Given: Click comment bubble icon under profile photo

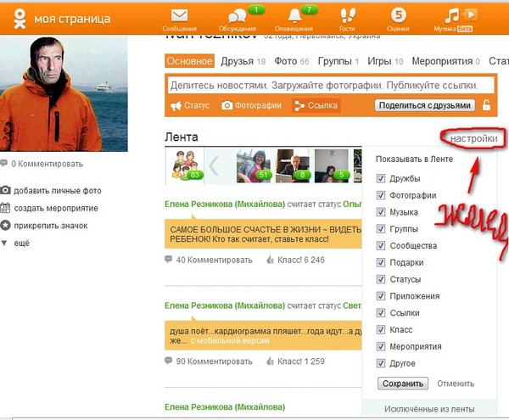Looking at the screenshot, I should click(3, 163).
